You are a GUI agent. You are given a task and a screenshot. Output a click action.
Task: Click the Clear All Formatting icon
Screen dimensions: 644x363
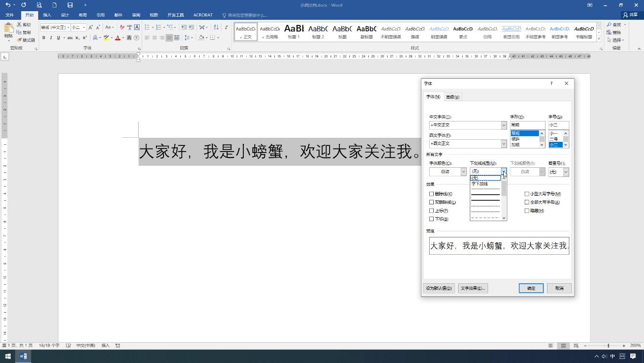tap(122, 27)
